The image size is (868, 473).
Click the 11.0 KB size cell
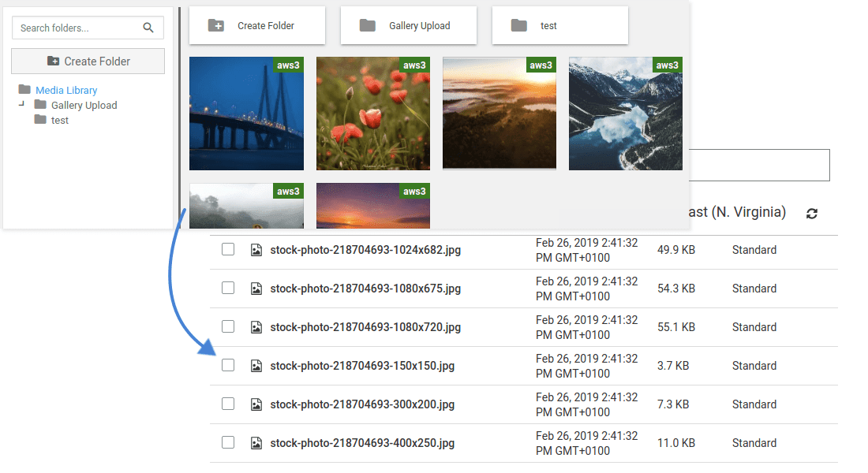676,443
